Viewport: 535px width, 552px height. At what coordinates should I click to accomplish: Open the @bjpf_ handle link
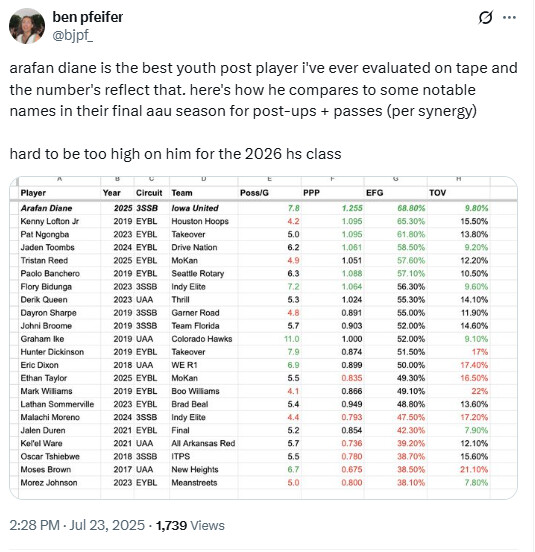[x=73, y=36]
